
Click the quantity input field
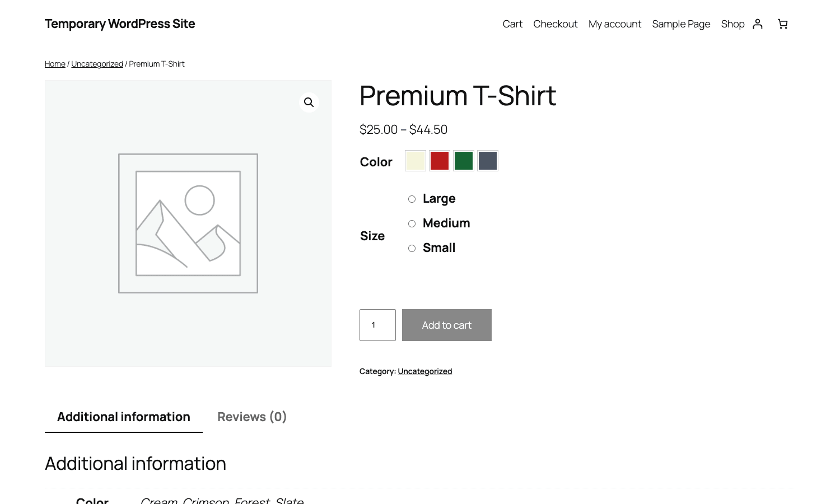(x=377, y=325)
